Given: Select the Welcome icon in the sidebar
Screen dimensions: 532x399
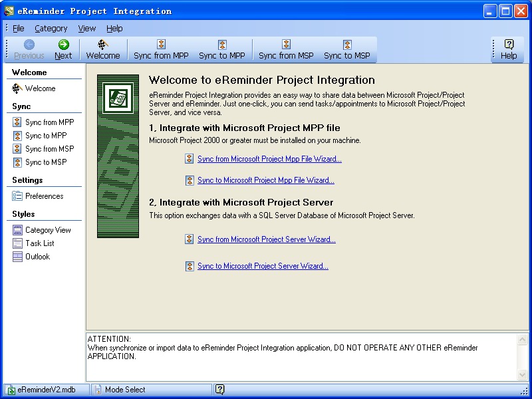Looking at the screenshot, I should point(17,88).
